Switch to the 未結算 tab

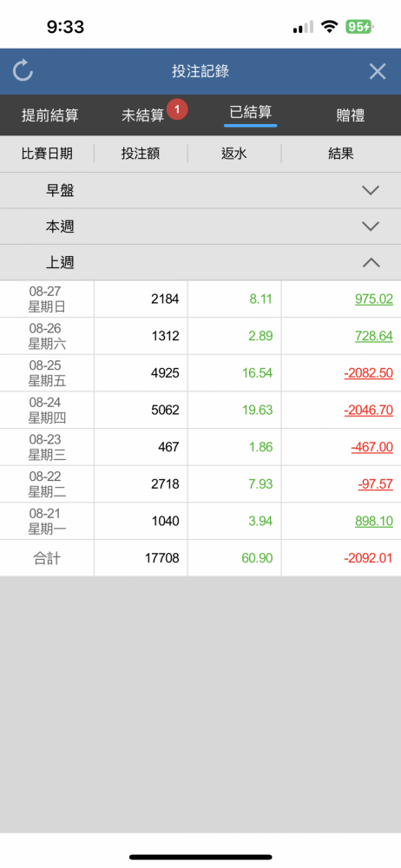pos(143,115)
